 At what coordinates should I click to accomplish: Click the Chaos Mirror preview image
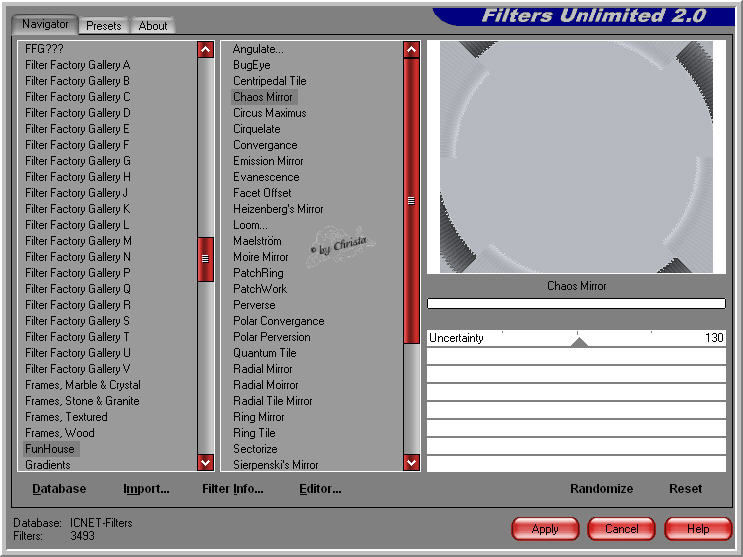(x=576, y=157)
